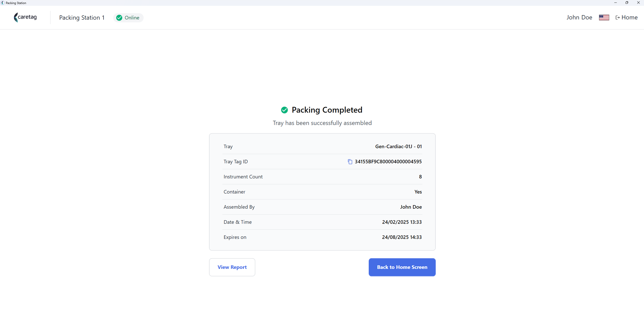The image size is (644, 317).
Task: Go Back to Home Screen
Action: 402,267
